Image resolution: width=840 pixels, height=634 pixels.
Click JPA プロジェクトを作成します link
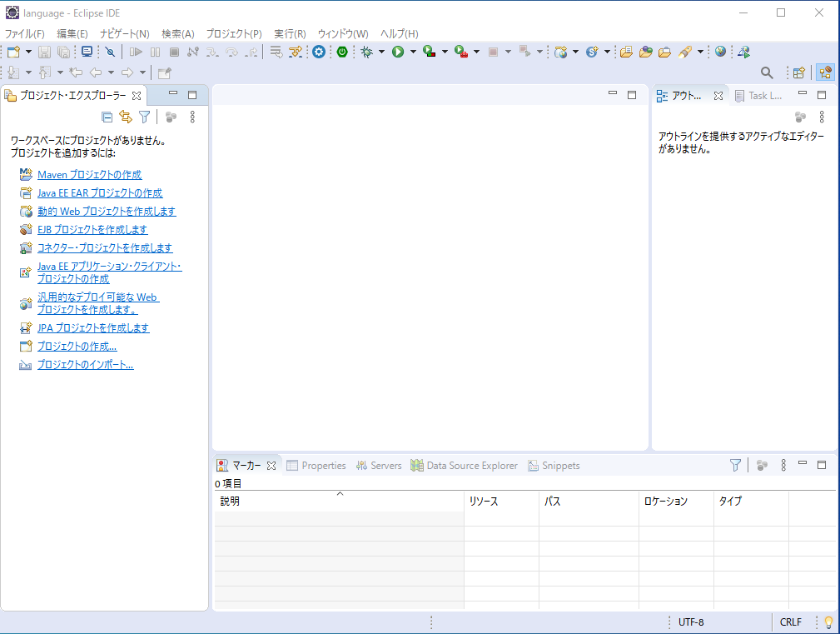[93, 328]
